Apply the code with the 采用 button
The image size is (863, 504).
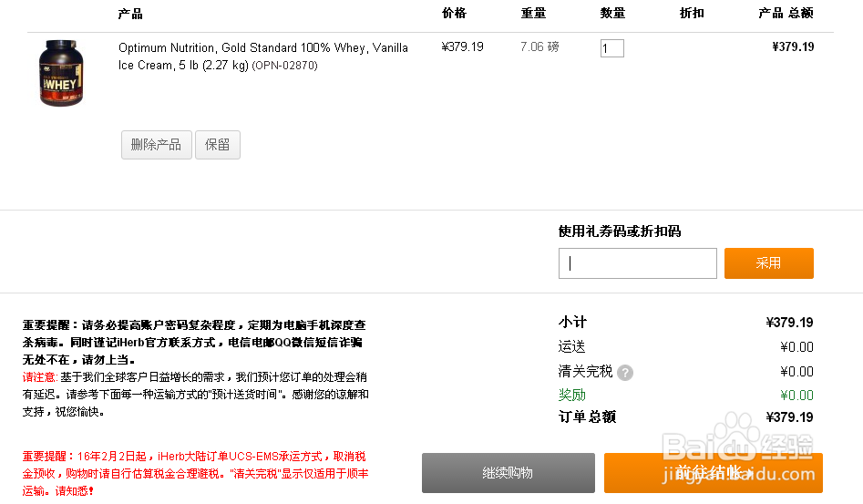coord(769,263)
